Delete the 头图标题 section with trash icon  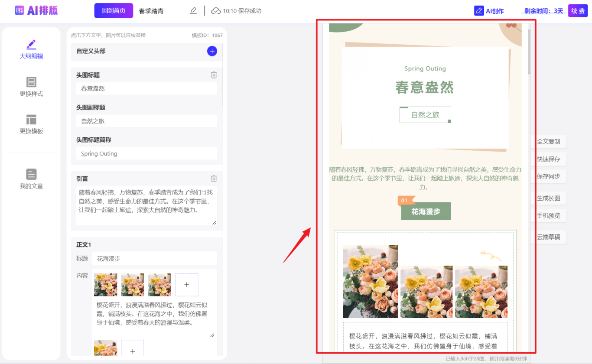(214, 75)
